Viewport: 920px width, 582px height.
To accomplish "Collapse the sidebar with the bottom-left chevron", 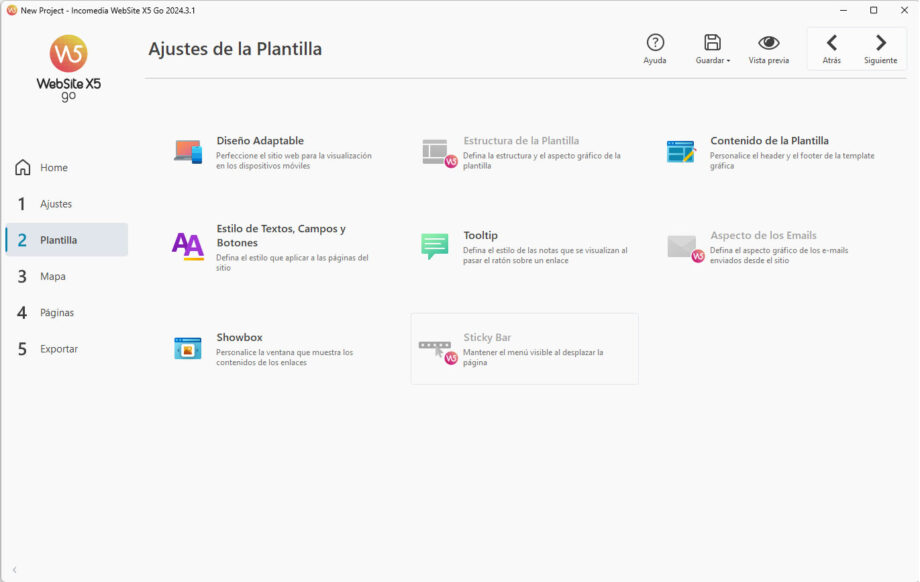I will coord(14,569).
